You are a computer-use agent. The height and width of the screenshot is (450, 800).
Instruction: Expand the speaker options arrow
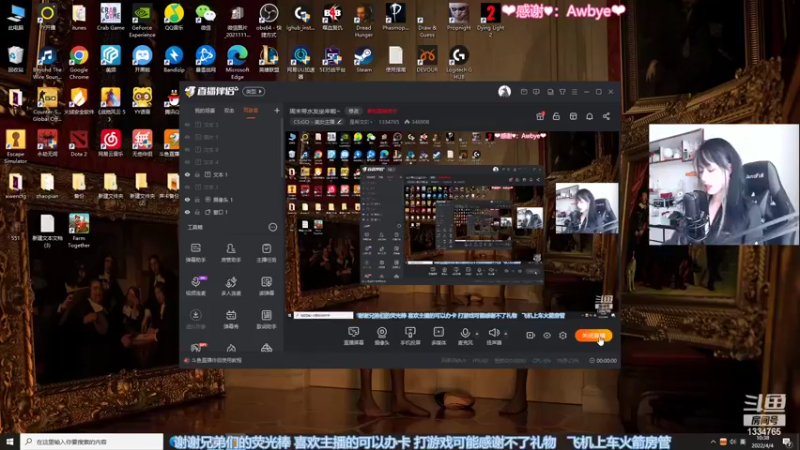(x=506, y=334)
